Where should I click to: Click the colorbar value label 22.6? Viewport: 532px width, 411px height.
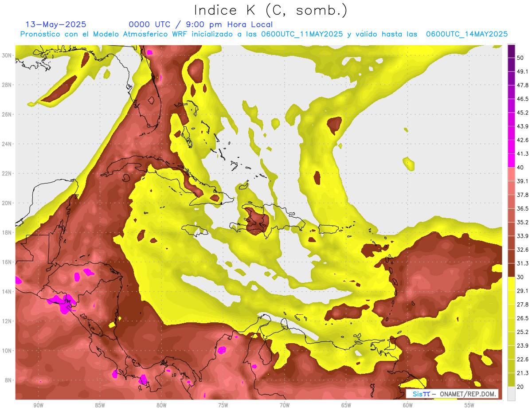tap(523, 359)
